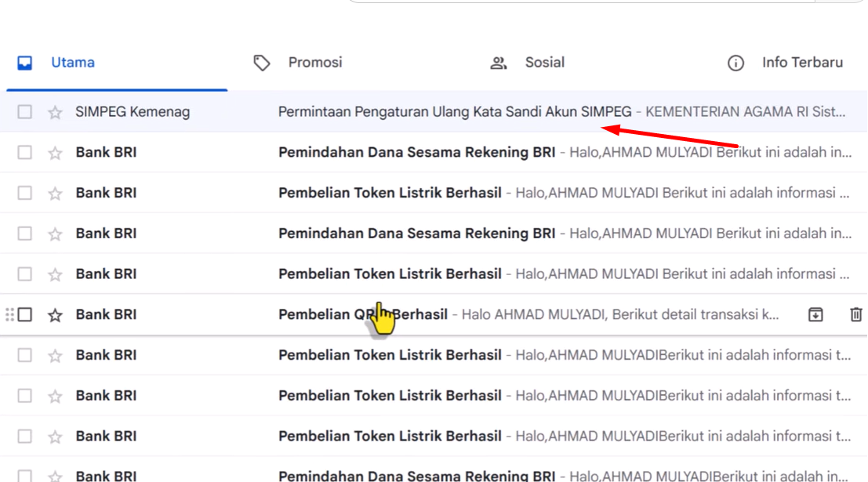This screenshot has height=482, width=868.
Task: Open first Pemindahan Dana Sesama Rekening BRI email
Action: (434, 152)
